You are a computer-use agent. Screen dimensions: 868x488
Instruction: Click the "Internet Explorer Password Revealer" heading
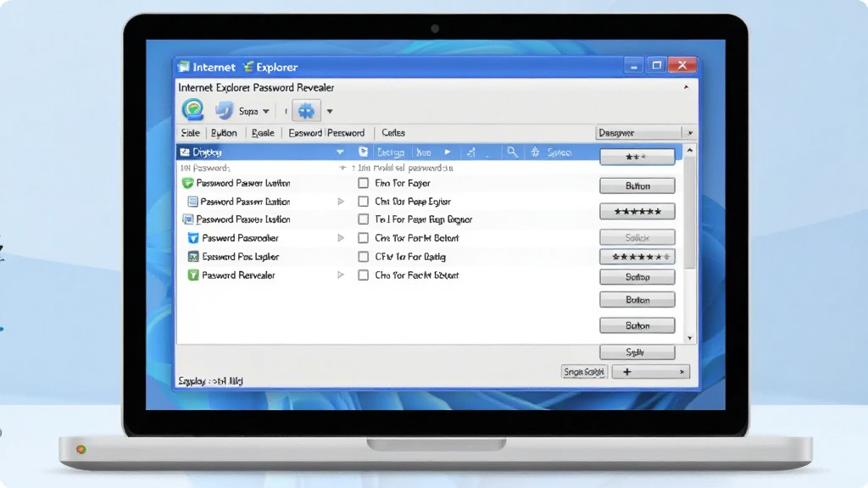point(256,87)
